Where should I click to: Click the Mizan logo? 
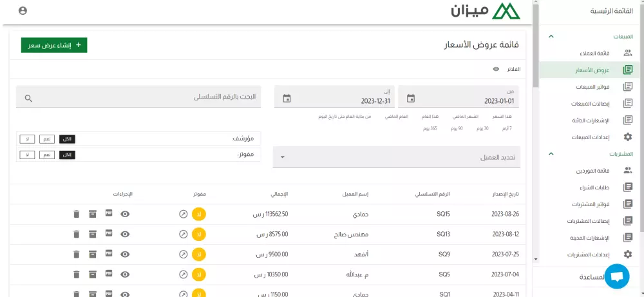point(486,12)
